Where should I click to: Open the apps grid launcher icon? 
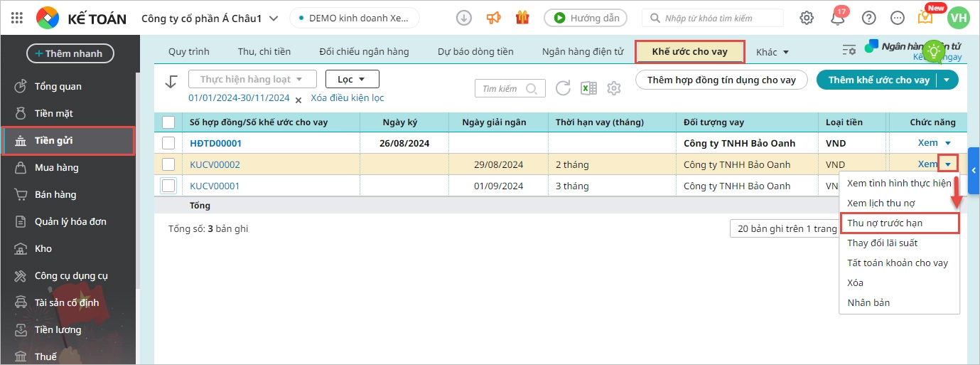[x=17, y=18]
